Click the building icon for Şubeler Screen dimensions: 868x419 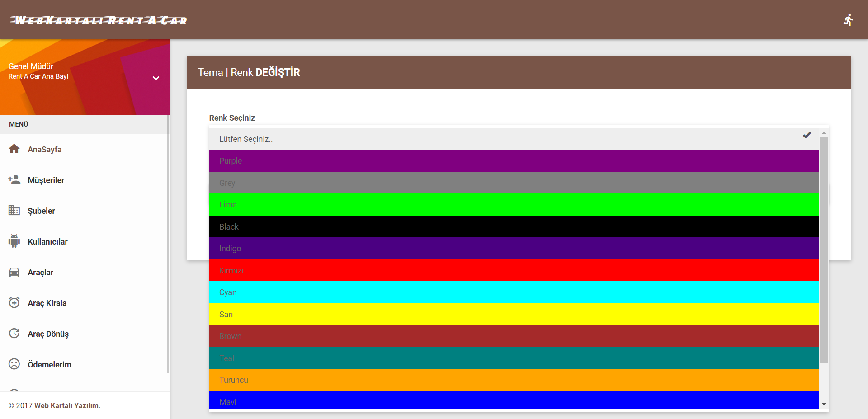pos(14,210)
